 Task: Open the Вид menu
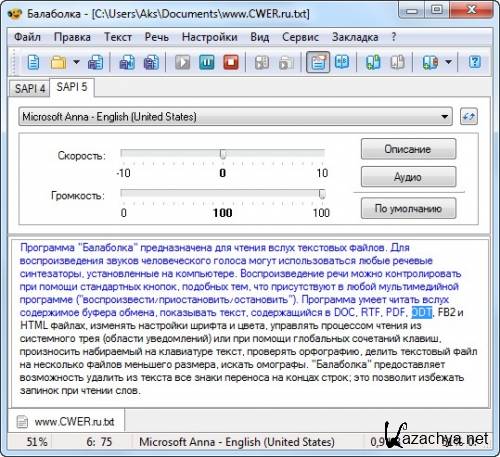click(x=260, y=37)
